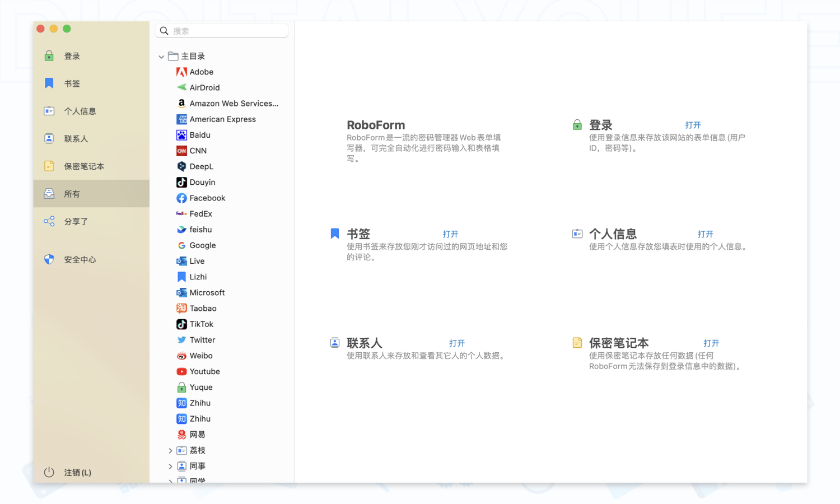Screen dimensions: 840x504
Task: Switch to 书签 in the sidebar
Action: pos(91,83)
